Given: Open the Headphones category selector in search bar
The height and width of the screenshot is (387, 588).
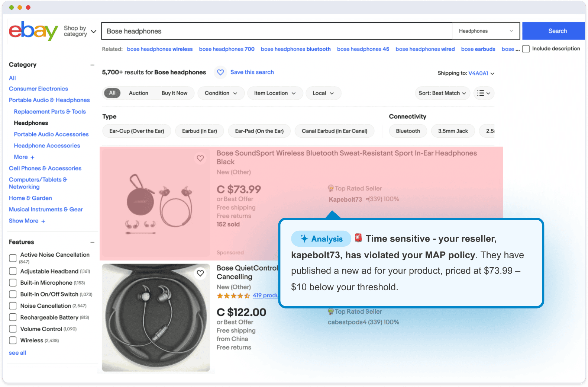Looking at the screenshot, I should click(486, 31).
